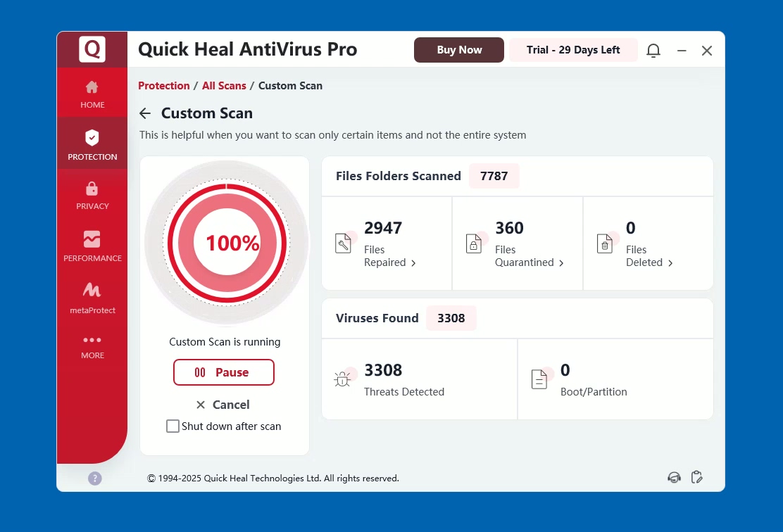
Task: Expand the Files Quarantined details chevron
Action: pos(561,263)
